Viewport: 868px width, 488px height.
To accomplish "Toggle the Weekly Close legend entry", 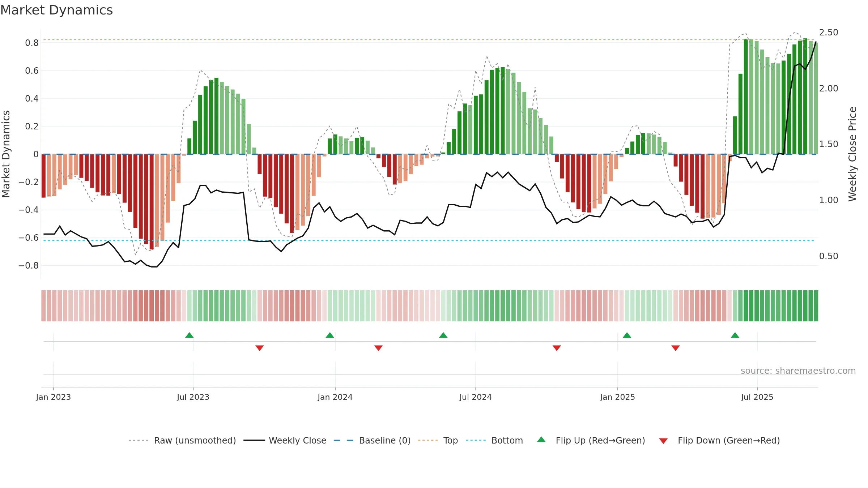I will pos(285,440).
